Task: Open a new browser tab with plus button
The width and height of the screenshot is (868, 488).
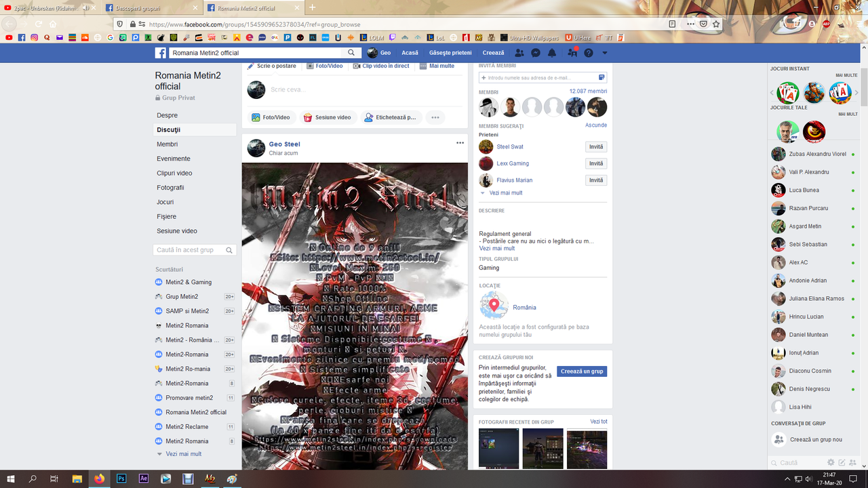Action: tap(313, 8)
